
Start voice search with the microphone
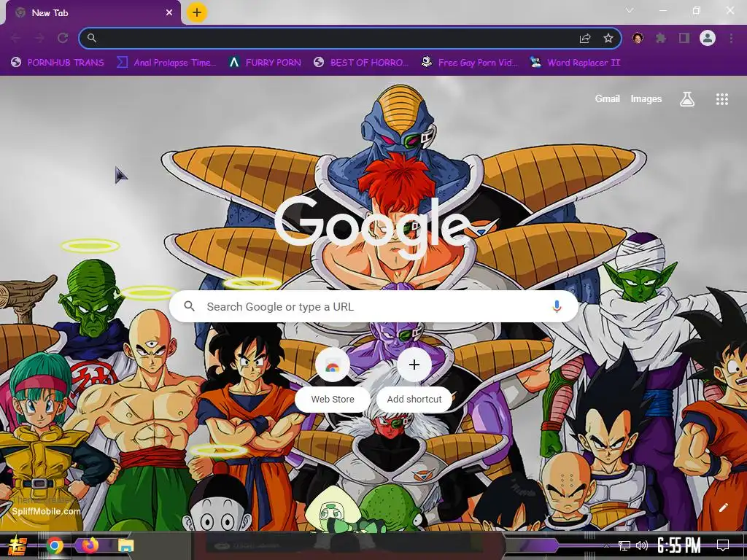coord(557,307)
